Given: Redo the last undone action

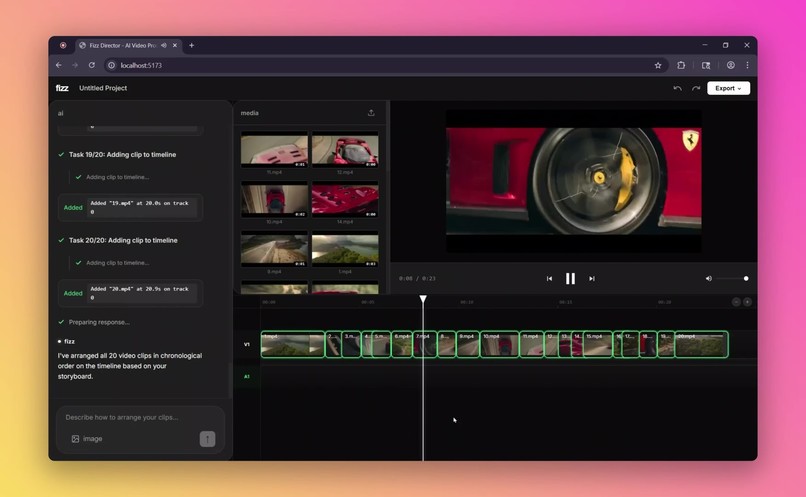Looking at the screenshot, I should coord(696,88).
